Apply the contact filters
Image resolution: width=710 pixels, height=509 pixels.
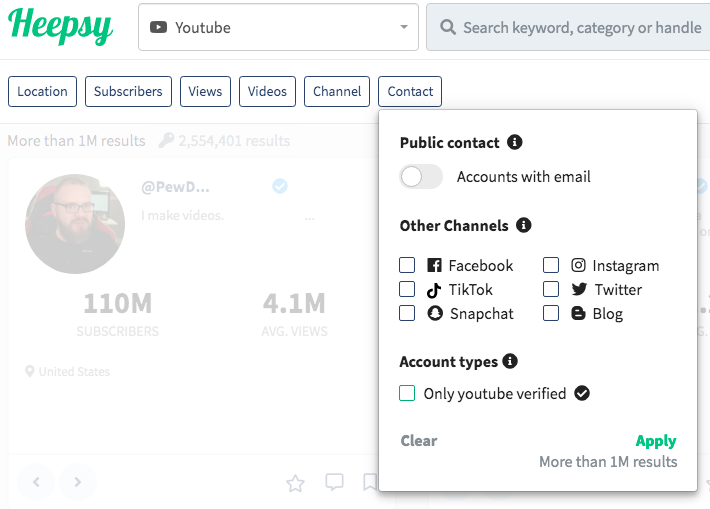tap(656, 441)
